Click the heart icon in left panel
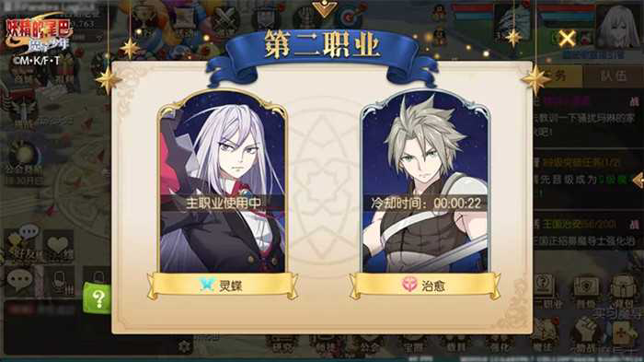Viewport: 644px width, 362px height. [58, 246]
